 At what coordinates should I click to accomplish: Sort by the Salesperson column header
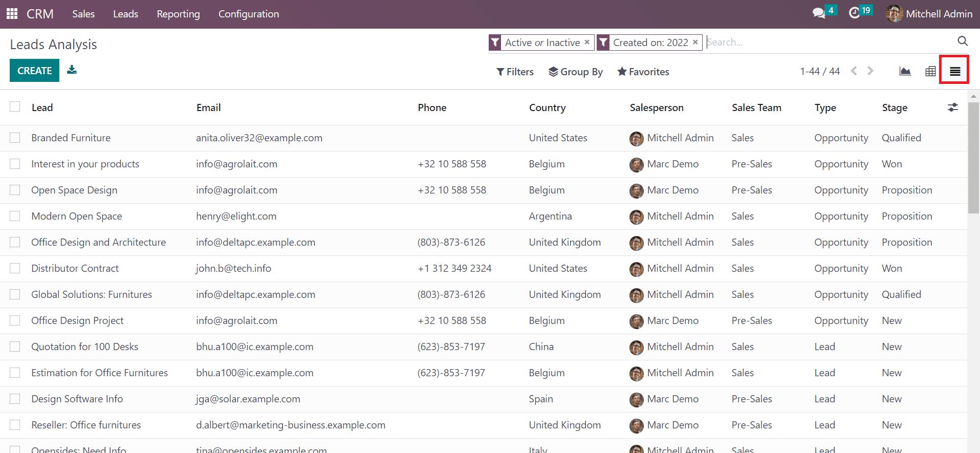[657, 107]
